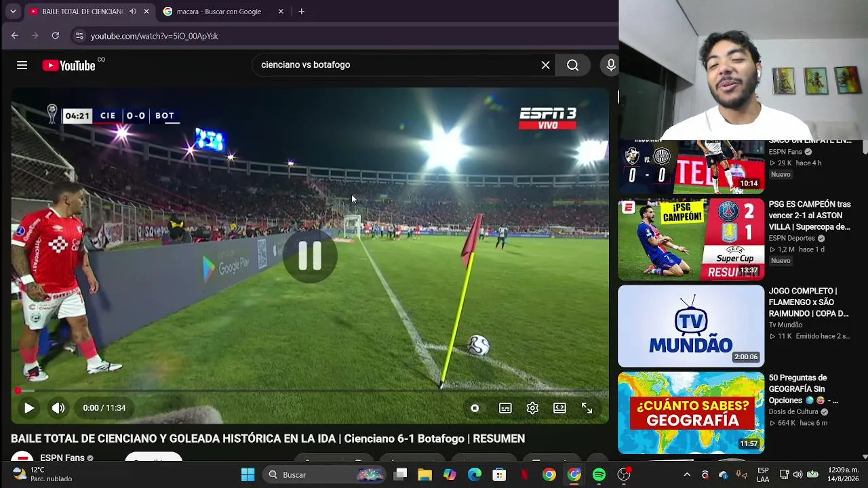Open the 'JOGO COMPLETO | FLAMENGO x SÃO RAIMUNDO' title
Viewport: 868px width, 488px height.
pos(809,302)
